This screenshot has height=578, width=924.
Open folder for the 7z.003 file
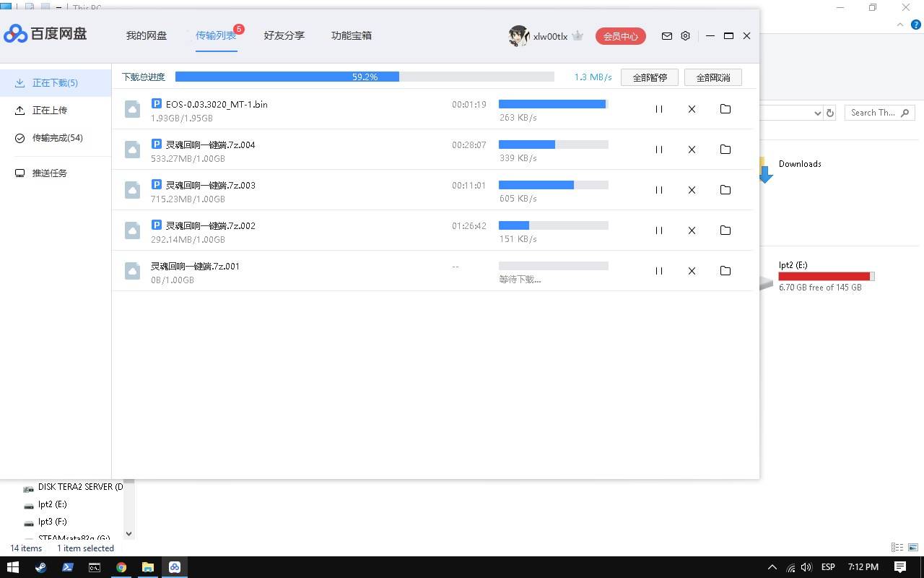tap(725, 190)
